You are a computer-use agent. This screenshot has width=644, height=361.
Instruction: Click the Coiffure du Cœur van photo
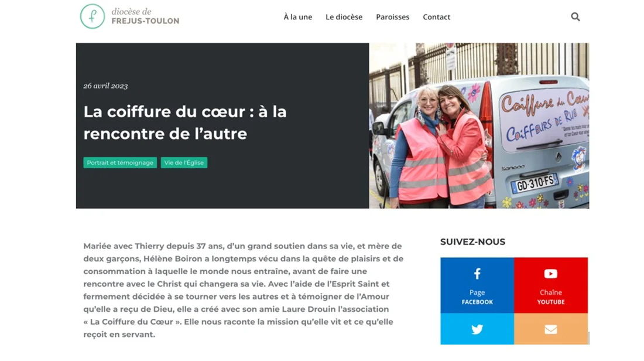[x=479, y=126]
